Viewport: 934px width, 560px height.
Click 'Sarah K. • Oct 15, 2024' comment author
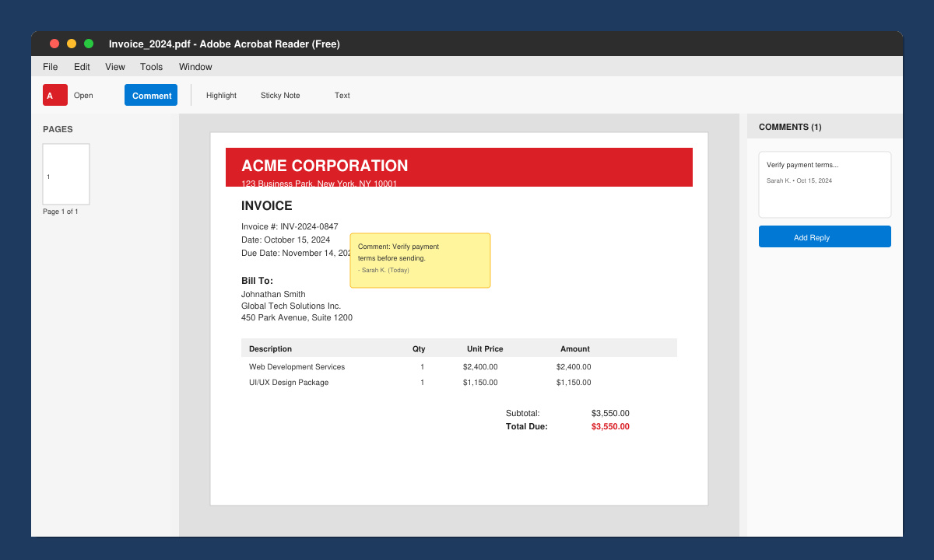(x=799, y=180)
